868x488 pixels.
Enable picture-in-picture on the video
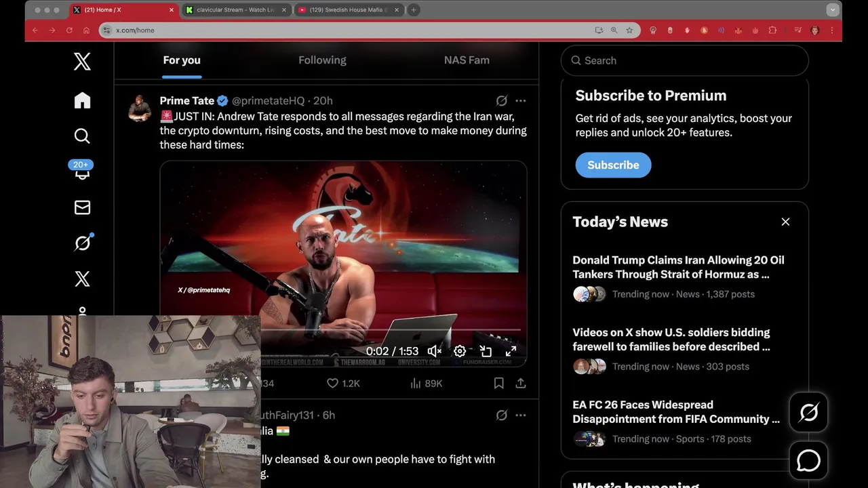[486, 351]
